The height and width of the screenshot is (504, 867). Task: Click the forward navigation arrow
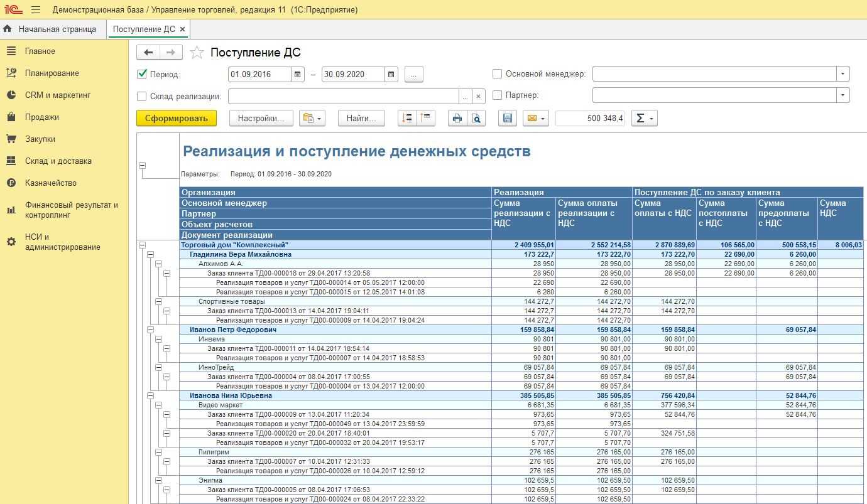(171, 52)
